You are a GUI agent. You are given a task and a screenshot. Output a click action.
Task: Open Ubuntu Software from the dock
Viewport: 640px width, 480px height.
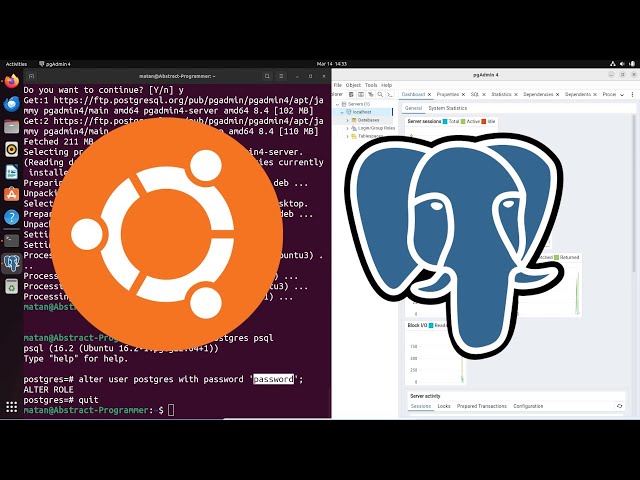tap(11, 194)
